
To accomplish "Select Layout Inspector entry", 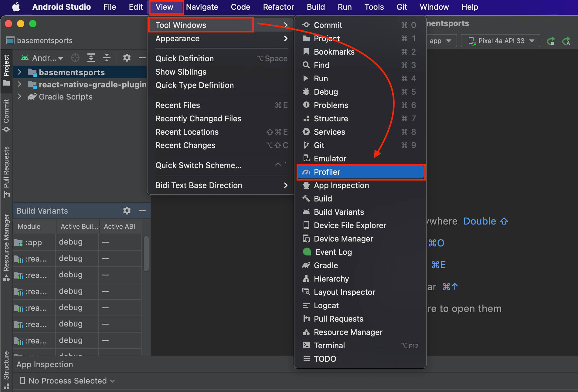I will [x=361, y=292].
